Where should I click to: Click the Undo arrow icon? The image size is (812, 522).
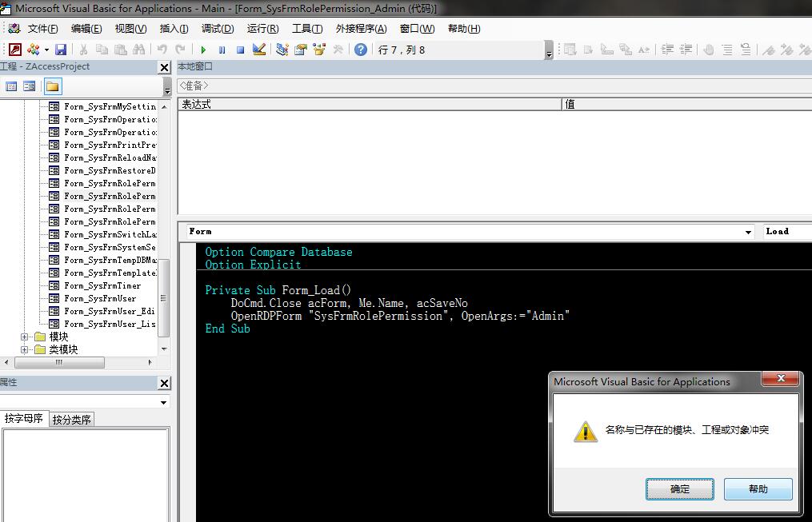pos(162,50)
